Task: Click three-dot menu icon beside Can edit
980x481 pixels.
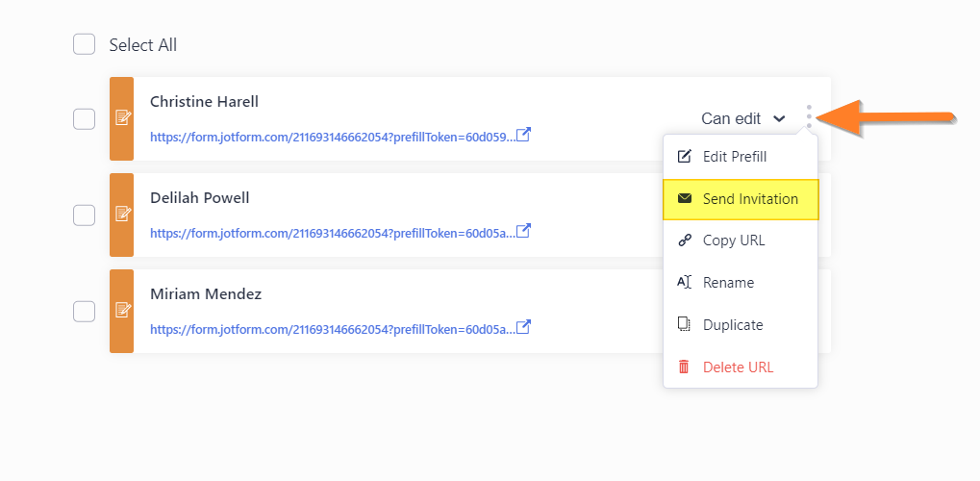Action: point(809,117)
